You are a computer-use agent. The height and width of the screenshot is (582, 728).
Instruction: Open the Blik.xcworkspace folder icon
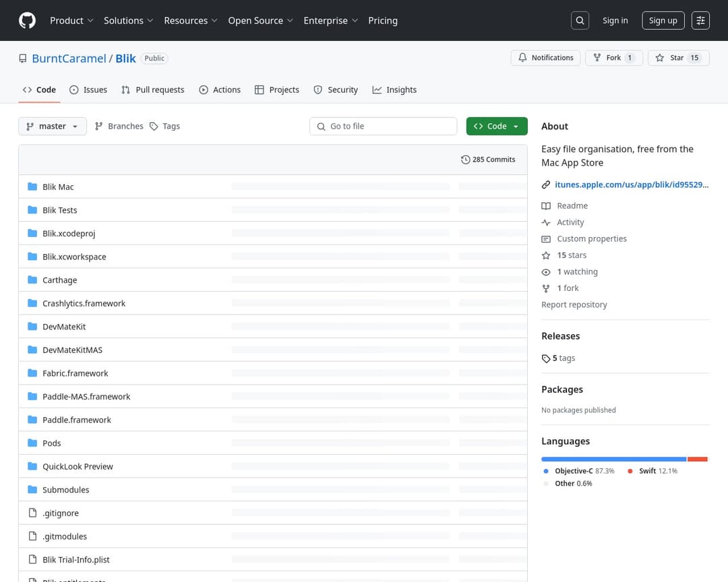point(32,257)
